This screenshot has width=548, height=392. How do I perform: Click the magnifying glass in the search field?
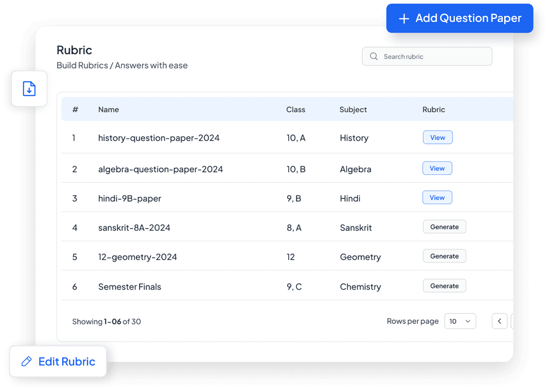pos(374,56)
